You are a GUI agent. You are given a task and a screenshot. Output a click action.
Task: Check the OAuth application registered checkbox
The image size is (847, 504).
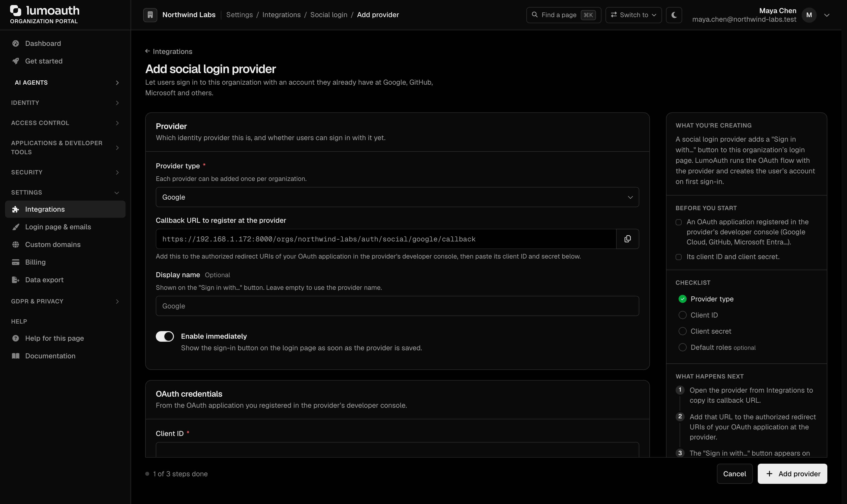click(679, 222)
